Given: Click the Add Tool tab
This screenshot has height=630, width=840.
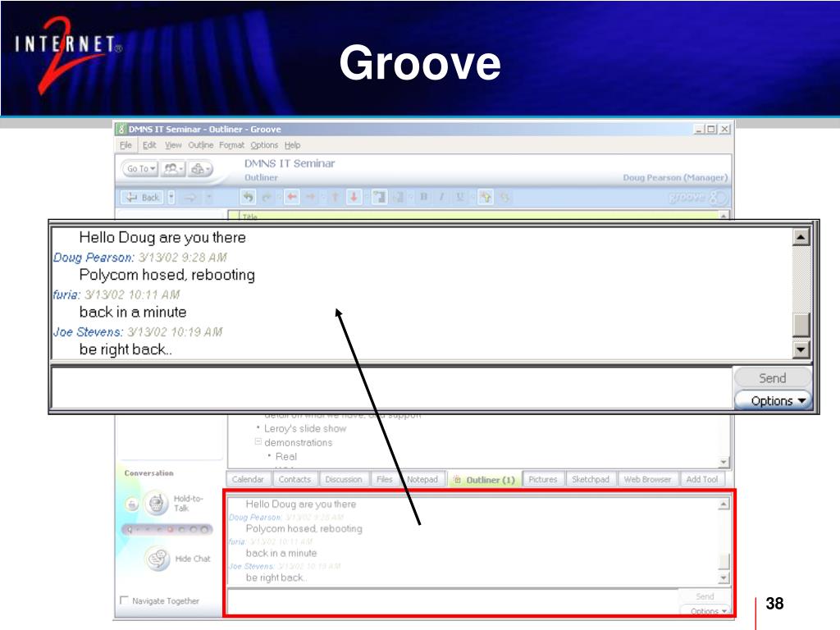Looking at the screenshot, I should point(701,479).
